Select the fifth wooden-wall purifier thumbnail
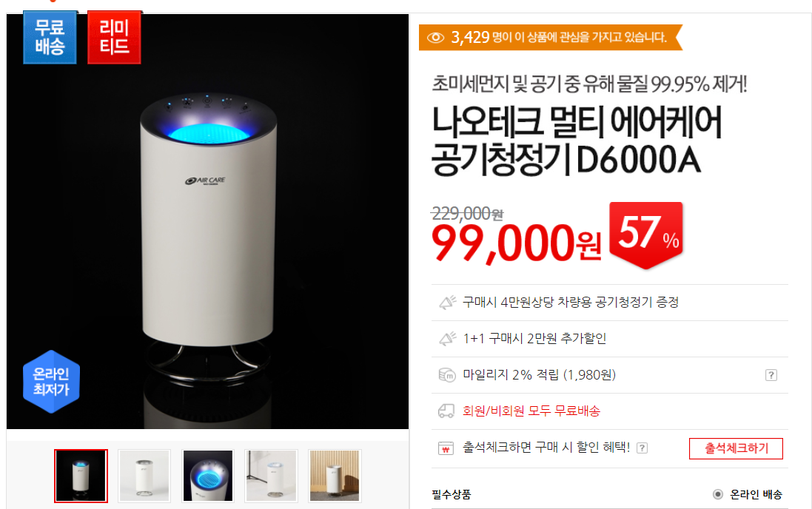 click(x=335, y=476)
